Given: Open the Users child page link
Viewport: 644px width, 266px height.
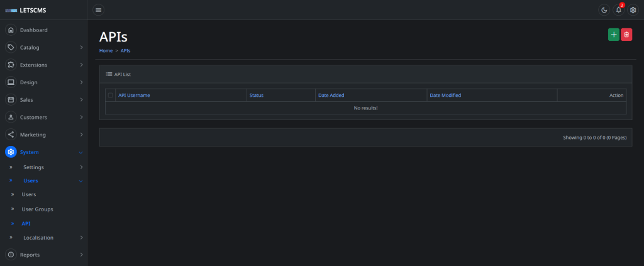Looking at the screenshot, I should 29,194.
